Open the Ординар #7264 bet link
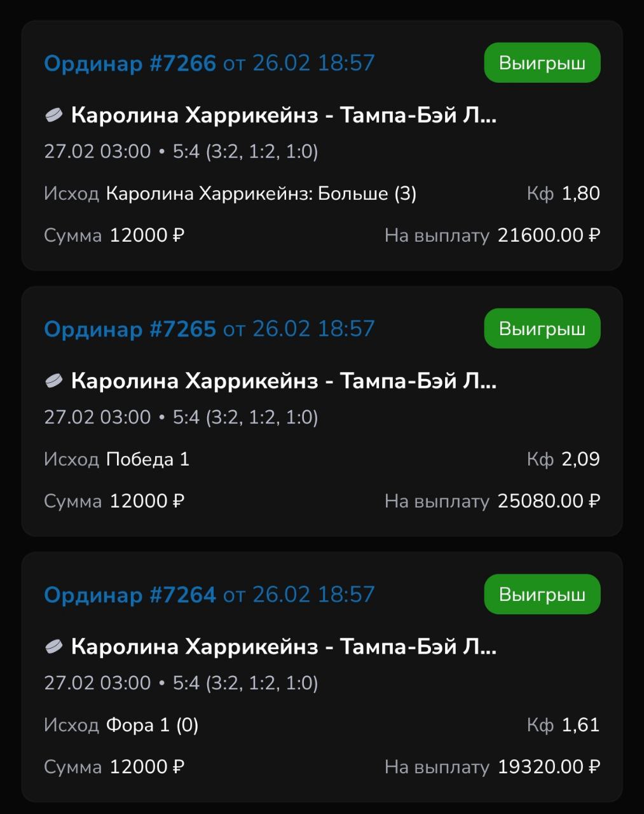This screenshot has height=814, width=644. [x=130, y=595]
